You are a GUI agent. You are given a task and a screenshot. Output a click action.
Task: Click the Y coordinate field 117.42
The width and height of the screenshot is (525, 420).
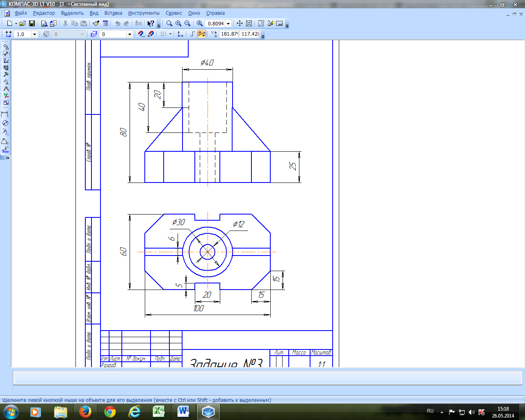[250, 34]
